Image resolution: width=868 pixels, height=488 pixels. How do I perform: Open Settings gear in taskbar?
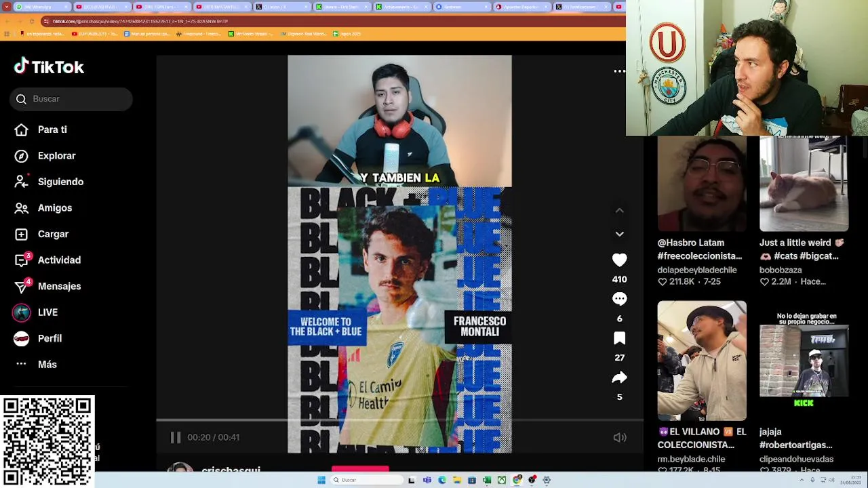(x=547, y=480)
